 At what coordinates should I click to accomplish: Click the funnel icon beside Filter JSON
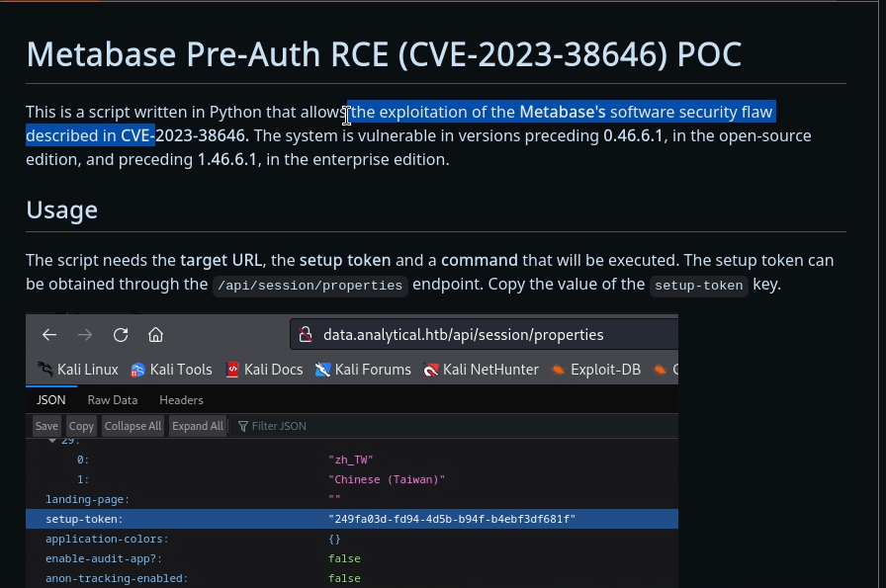(x=243, y=426)
